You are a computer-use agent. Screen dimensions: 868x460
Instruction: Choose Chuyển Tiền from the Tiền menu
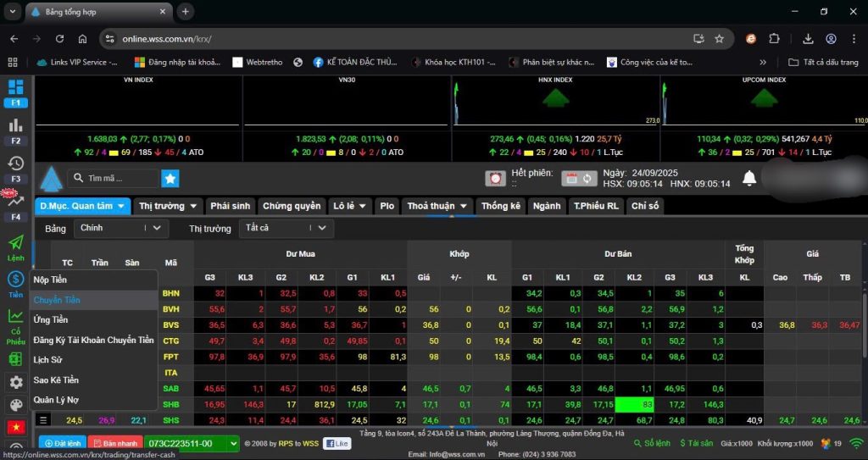[x=57, y=300]
